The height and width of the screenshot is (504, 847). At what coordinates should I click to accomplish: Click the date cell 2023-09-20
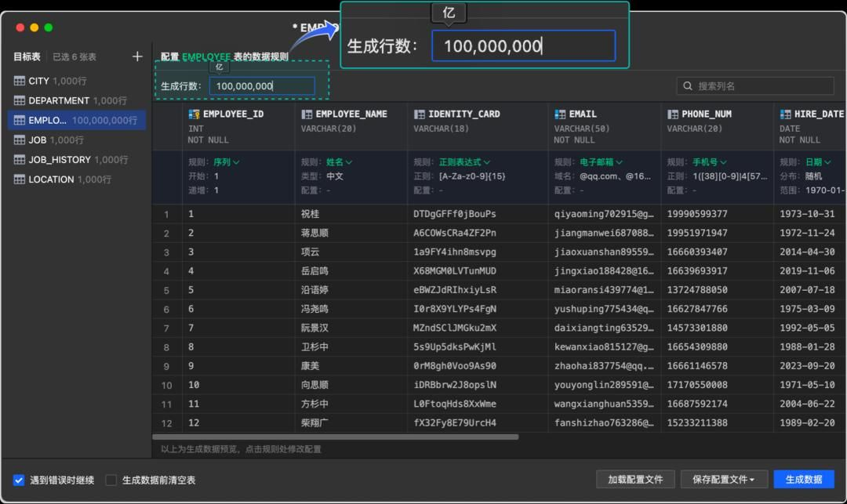[807, 366]
